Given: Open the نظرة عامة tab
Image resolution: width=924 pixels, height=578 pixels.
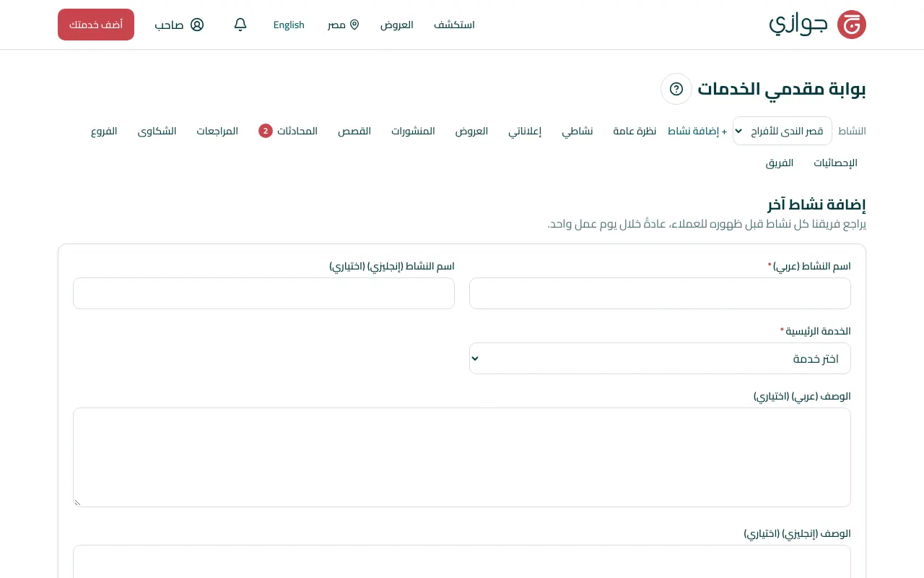Looking at the screenshot, I should 635,131.
